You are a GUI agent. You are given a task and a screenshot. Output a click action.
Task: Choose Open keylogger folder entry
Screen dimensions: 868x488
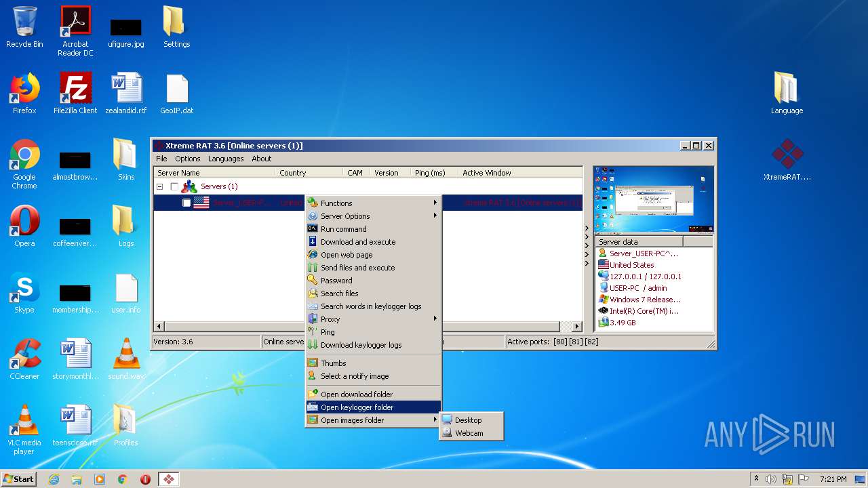(x=373, y=407)
